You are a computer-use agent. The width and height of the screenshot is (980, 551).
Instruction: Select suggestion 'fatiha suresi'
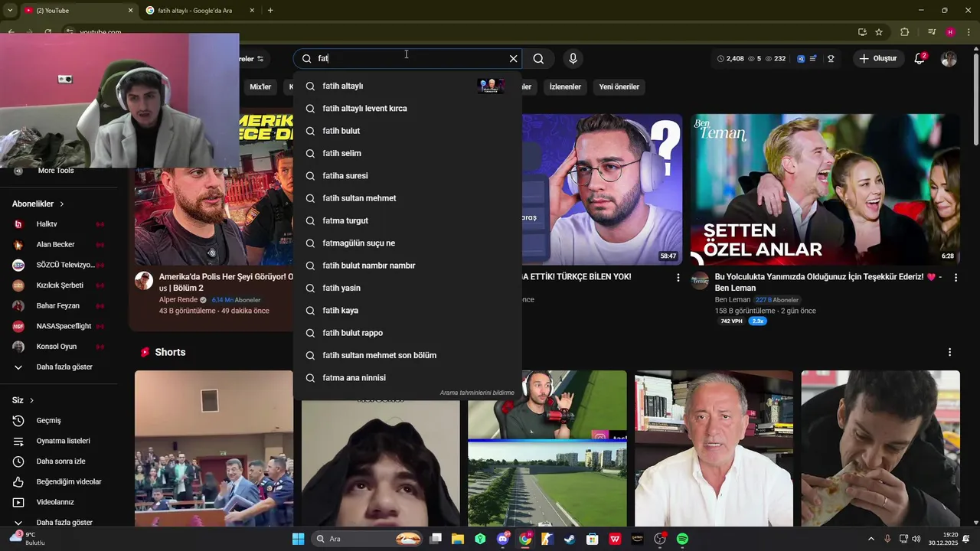407,176
